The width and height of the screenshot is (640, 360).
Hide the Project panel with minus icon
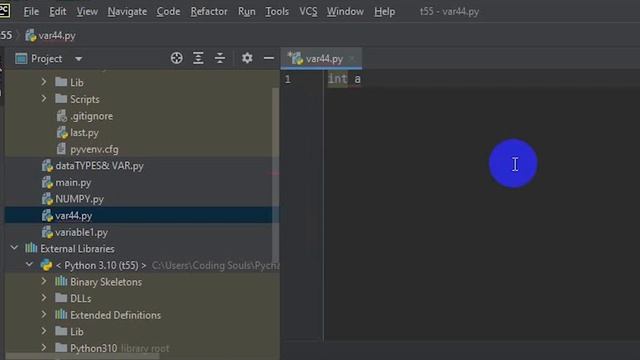(269, 58)
